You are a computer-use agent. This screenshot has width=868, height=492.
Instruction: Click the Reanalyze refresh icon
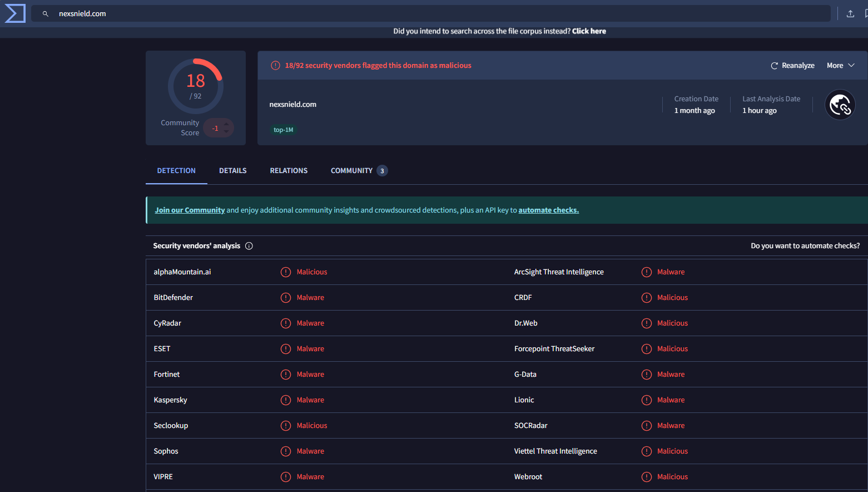(x=774, y=66)
